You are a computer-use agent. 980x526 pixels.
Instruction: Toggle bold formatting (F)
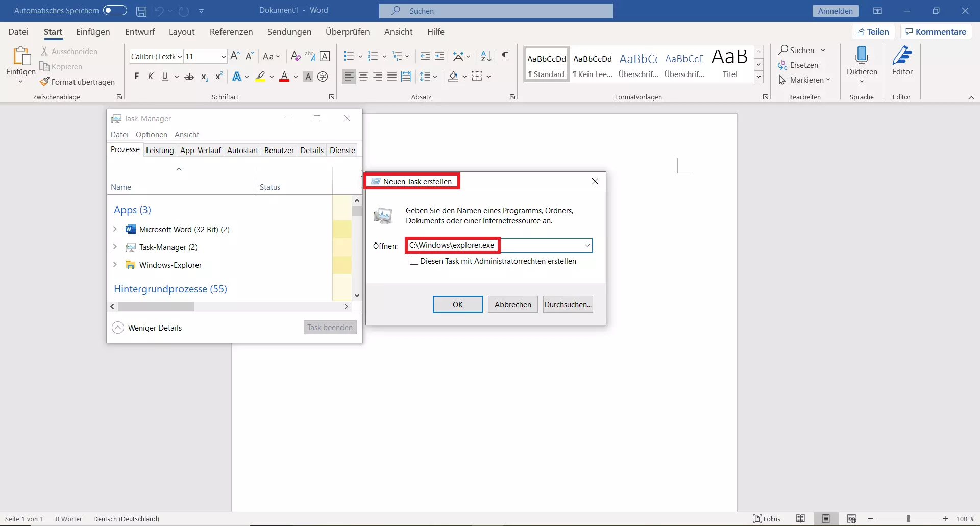tap(136, 77)
